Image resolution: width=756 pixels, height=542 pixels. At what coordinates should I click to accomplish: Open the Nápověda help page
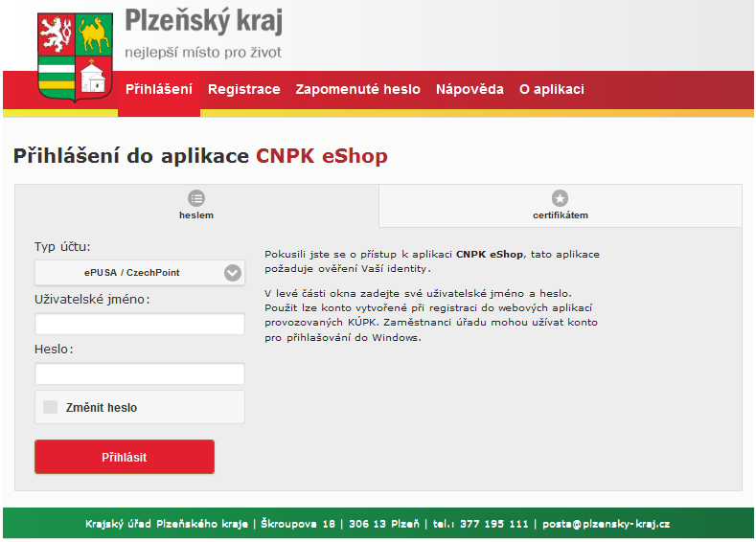tap(470, 89)
